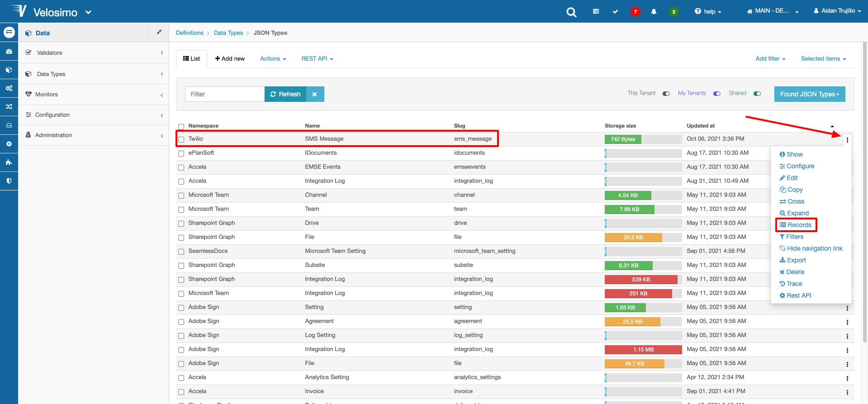Open the single cog icon in left rail
868x404 pixels.
point(9,144)
